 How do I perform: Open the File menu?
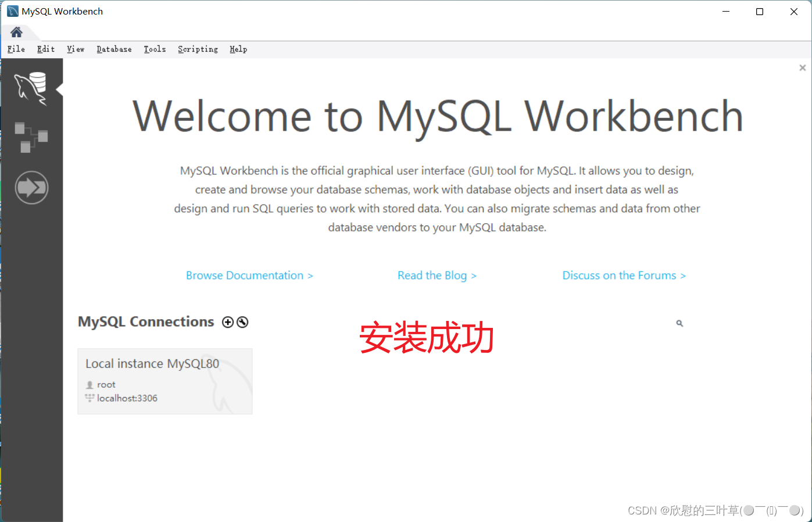coord(16,49)
